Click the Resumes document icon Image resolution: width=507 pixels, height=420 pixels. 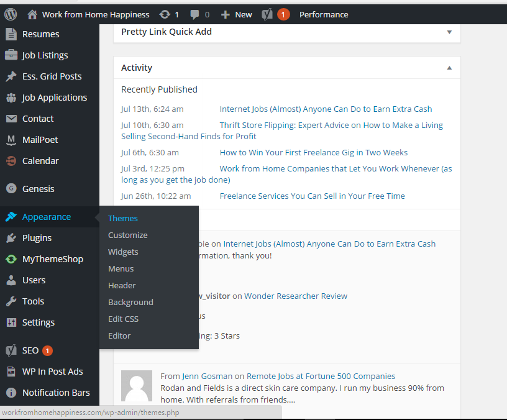11,34
